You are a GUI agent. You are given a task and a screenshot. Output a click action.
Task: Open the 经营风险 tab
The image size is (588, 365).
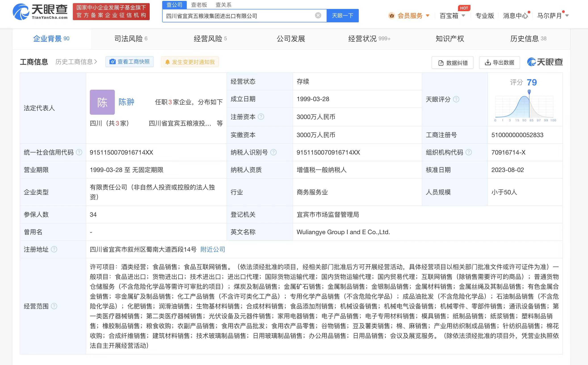tap(210, 39)
